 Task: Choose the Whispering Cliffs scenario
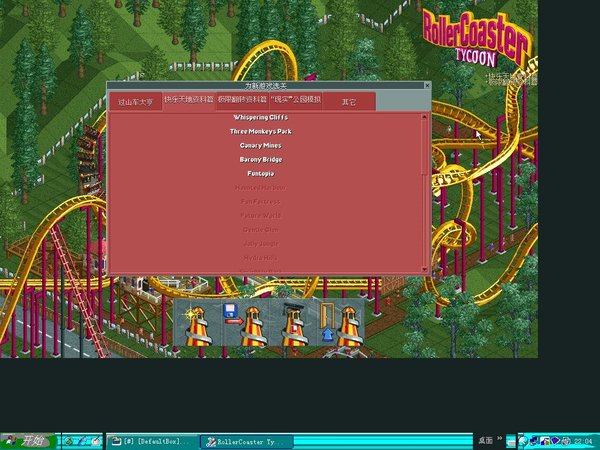pyautogui.click(x=261, y=117)
